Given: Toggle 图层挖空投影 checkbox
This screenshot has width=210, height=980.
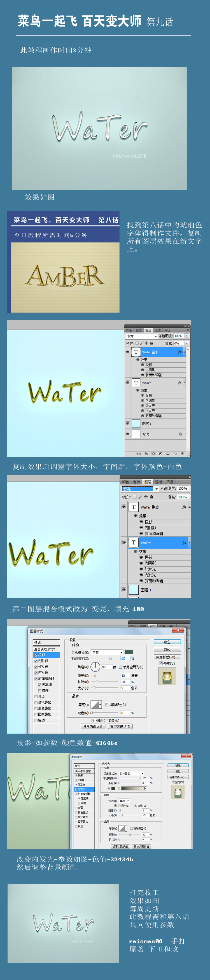Looking at the screenshot, I should pyautogui.click(x=93, y=720).
